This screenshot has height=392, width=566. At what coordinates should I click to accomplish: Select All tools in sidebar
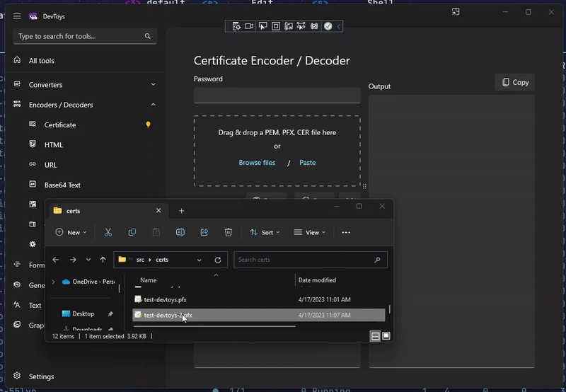85,61
